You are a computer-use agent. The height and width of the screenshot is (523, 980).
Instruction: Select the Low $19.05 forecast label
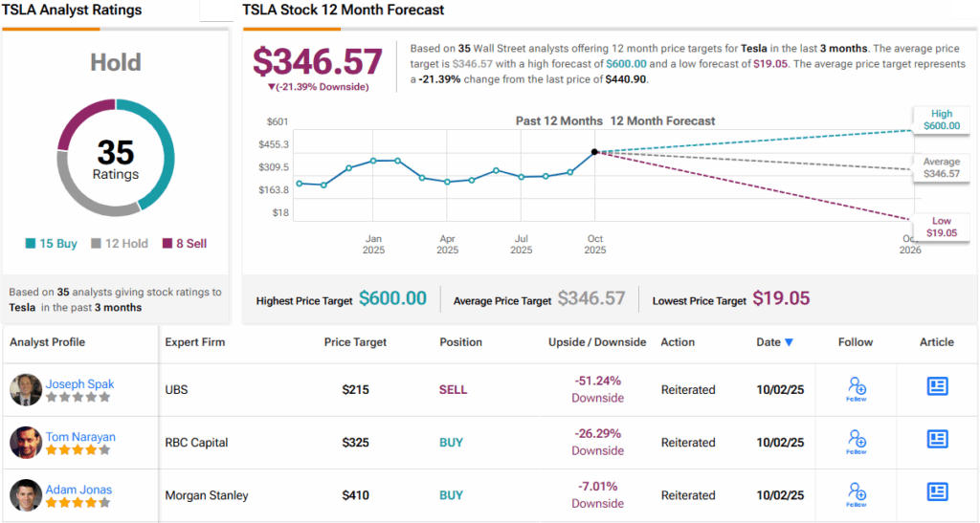pos(942,228)
